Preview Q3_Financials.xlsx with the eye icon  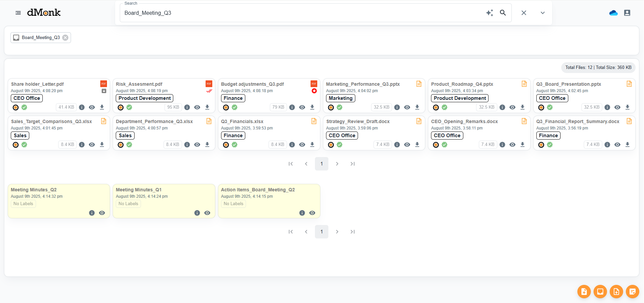coord(302,144)
